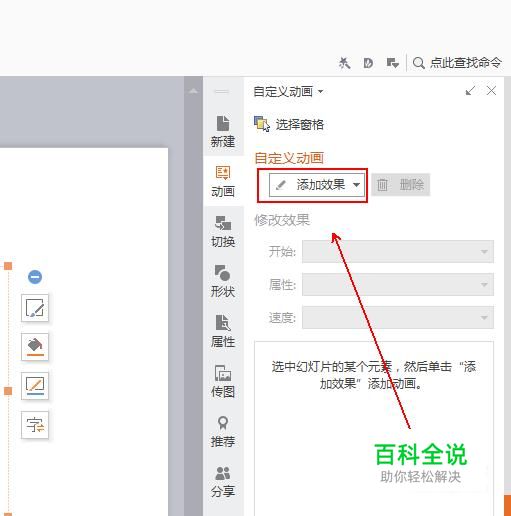Open the 形状 shapes panel

[x=223, y=281]
